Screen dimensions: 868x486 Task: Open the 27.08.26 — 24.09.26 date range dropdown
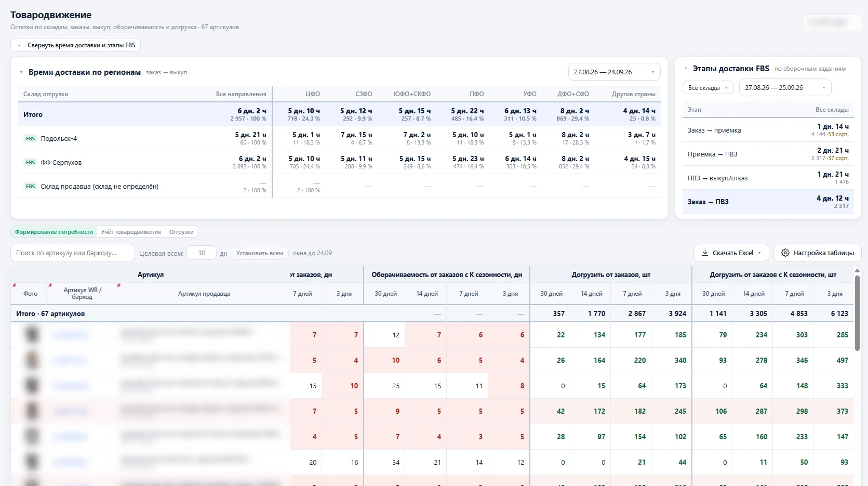pyautogui.click(x=614, y=72)
